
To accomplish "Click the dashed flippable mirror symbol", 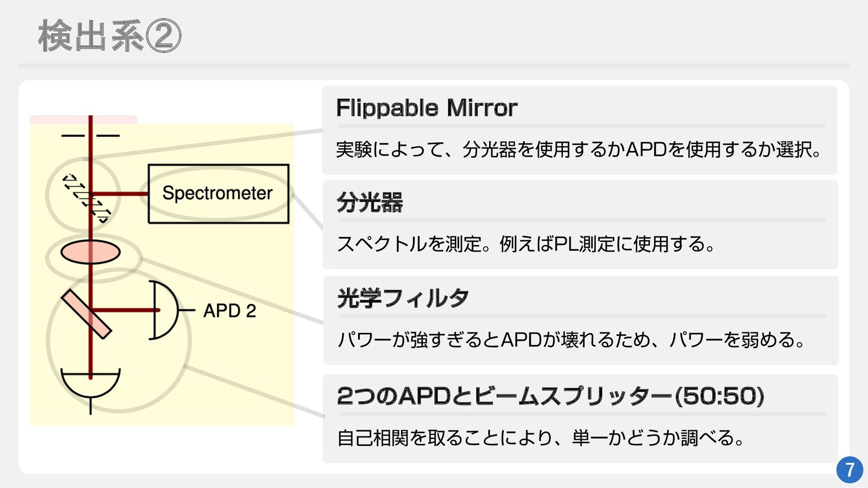I will (x=86, y=198).
